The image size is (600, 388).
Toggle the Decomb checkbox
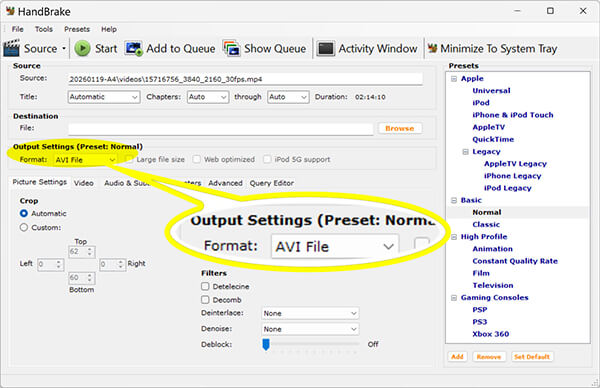click(205, 300)
